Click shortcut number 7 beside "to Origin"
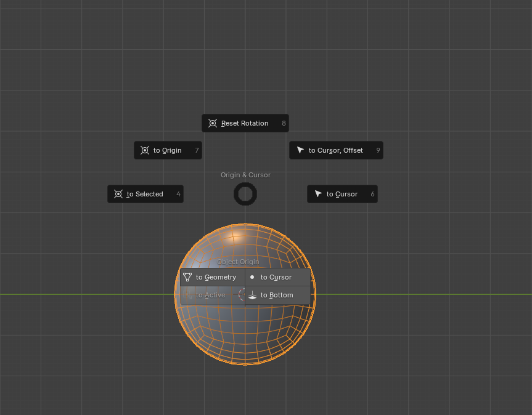532x415 pixels. pos(197,150)
